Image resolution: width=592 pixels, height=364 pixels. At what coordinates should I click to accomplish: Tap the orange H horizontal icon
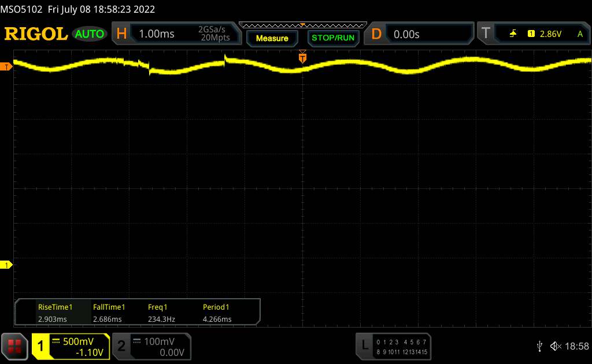pos(121,34)
